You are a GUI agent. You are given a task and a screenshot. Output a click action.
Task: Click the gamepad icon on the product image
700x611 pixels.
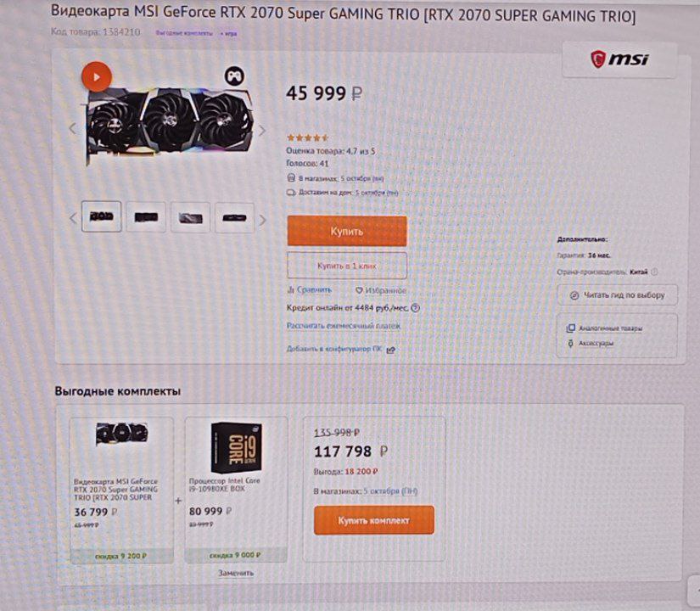pos(234,76)
